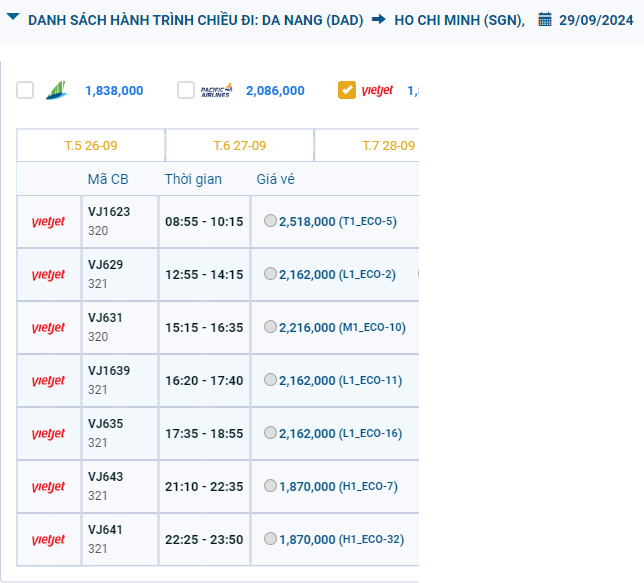Click the Vietjet logo in airline filter
The width and height of the screenshot is (644, 583).
(377, 90)
